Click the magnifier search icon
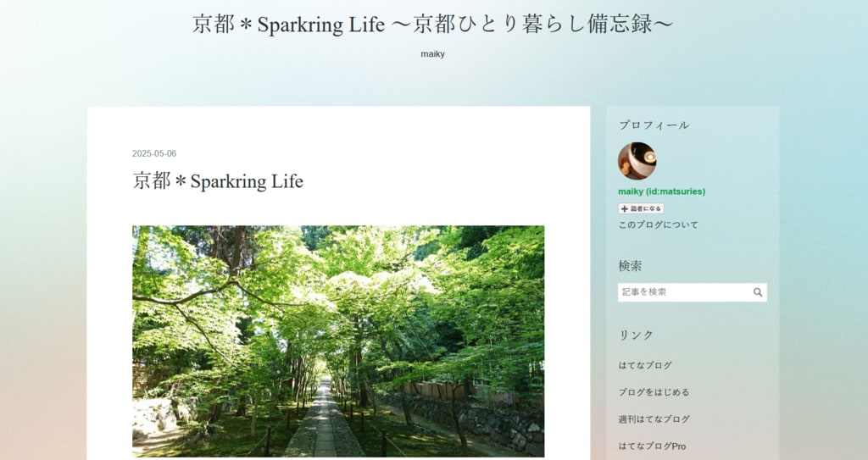 pos(757,292)
